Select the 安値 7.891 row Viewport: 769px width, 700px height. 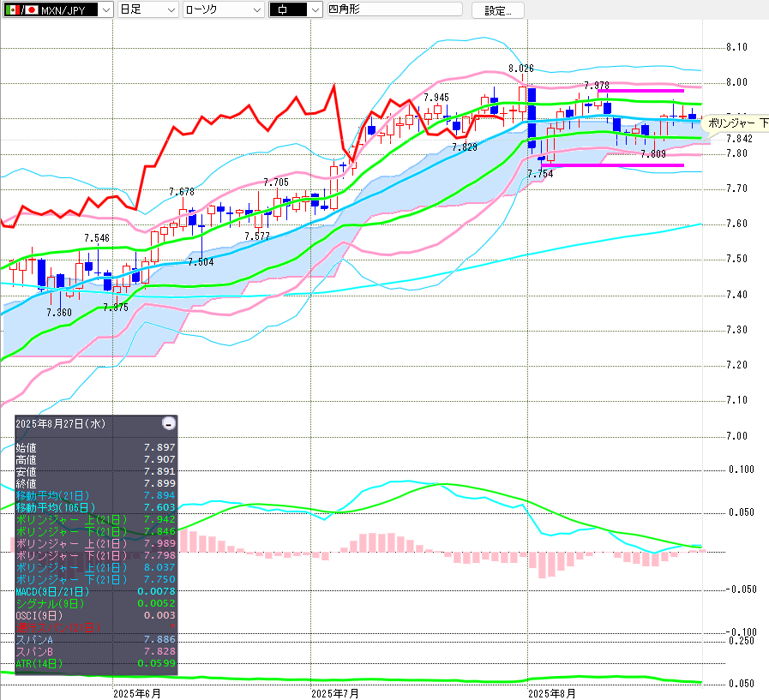pyautogui.click(x=96, y=471)
